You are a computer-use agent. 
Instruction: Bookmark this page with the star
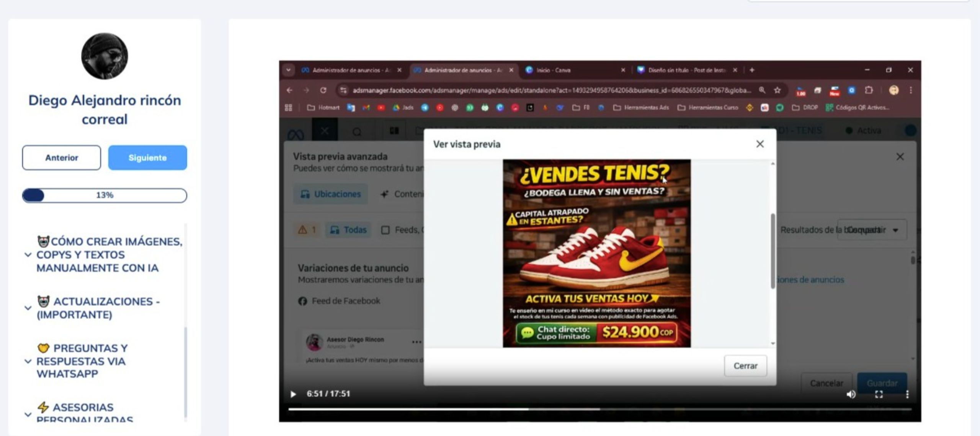click(777, 90)
